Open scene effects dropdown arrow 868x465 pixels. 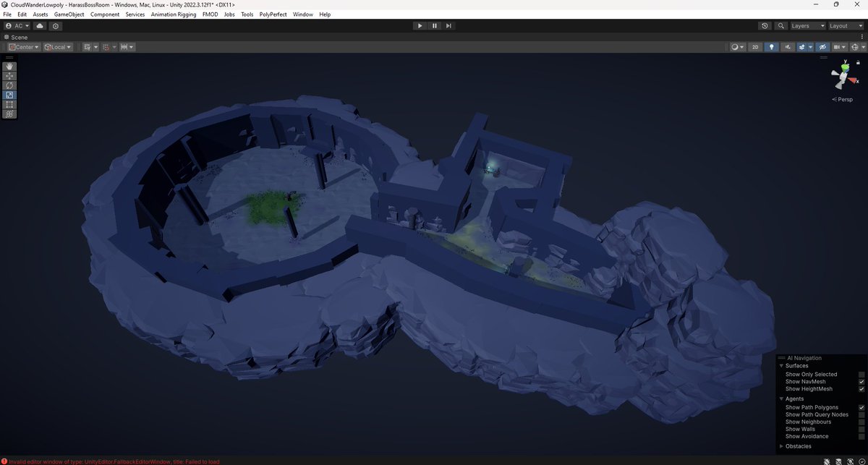pyautogui.click(x=810, y=47)
